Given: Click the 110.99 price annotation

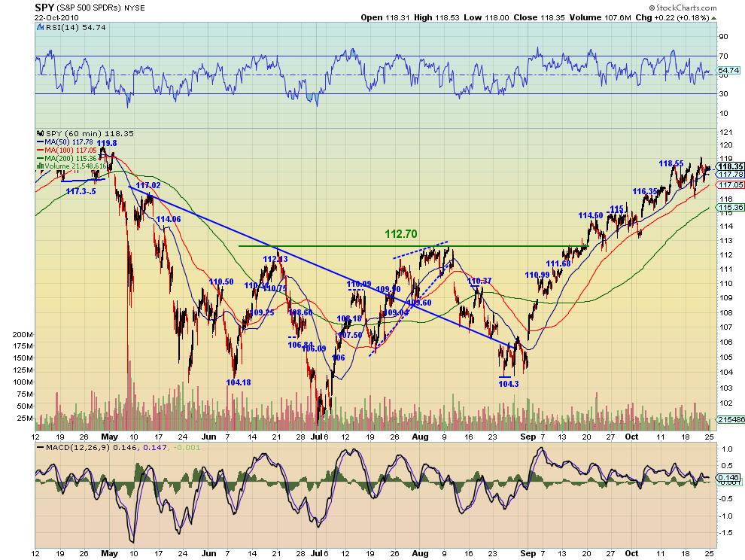Looking at the screenshot, I should (x=537, y=275).
